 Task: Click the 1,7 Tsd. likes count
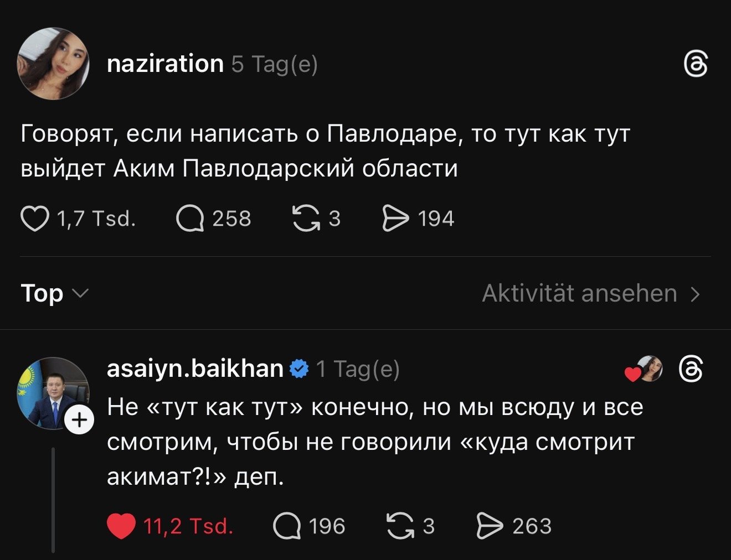coord(96,219)
